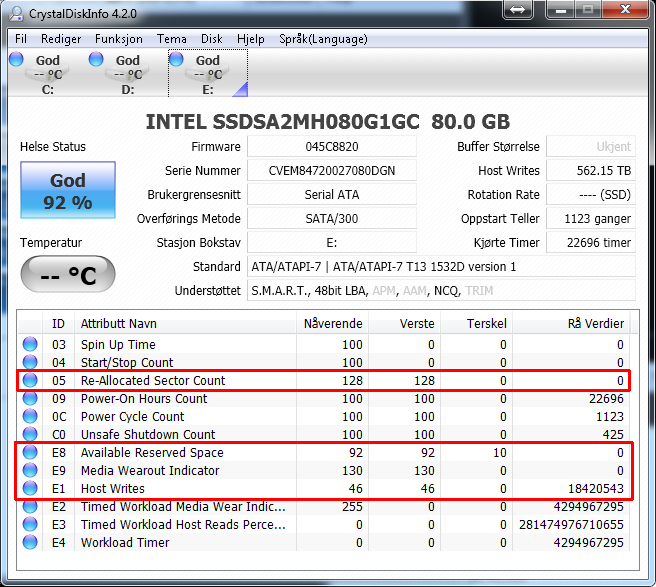Open the Fil menu

[21, 39]
